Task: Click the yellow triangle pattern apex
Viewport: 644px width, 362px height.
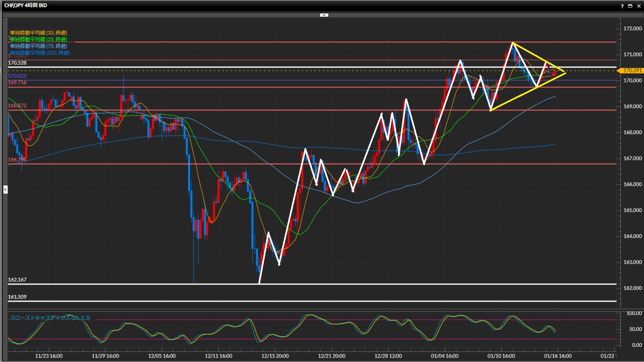Action: pyautogui.click(x=566, y=72)
